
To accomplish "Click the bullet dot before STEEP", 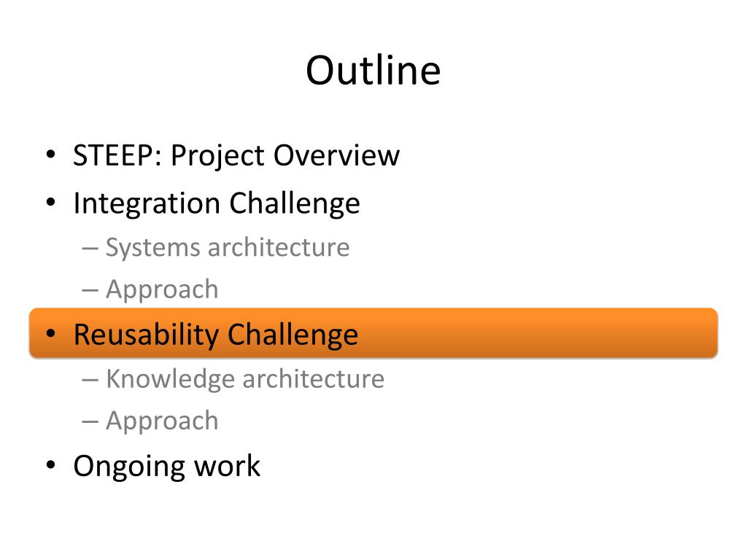I will (50, 155).
